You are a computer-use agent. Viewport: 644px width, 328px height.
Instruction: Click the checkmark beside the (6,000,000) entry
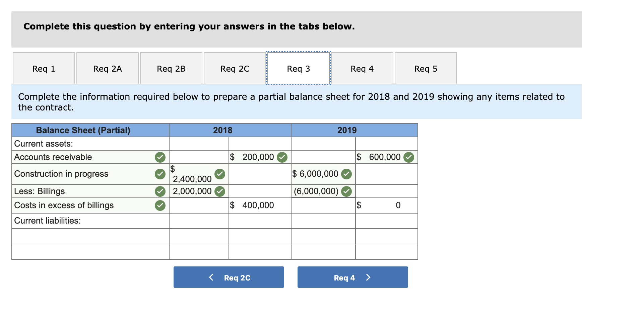point(346,191)
